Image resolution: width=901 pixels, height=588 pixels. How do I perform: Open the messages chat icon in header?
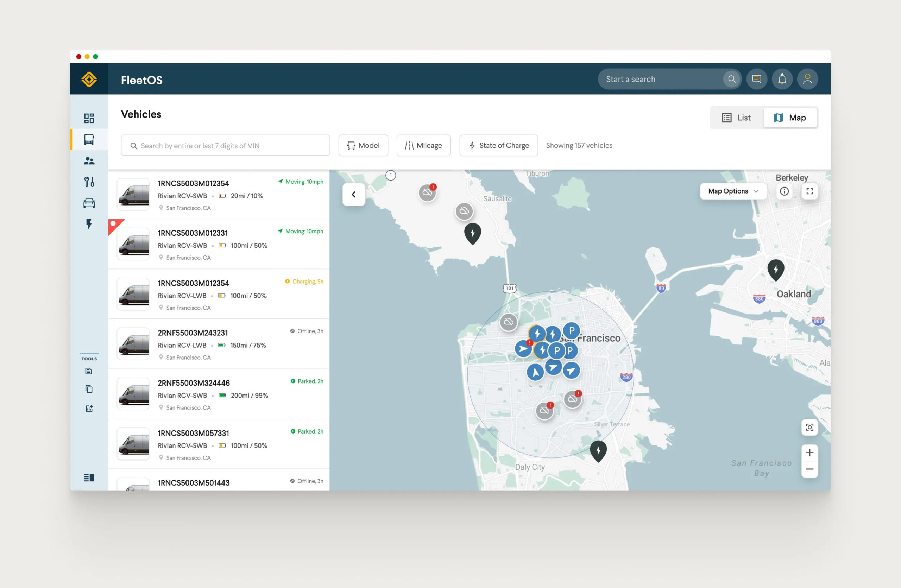click(756, 79)
